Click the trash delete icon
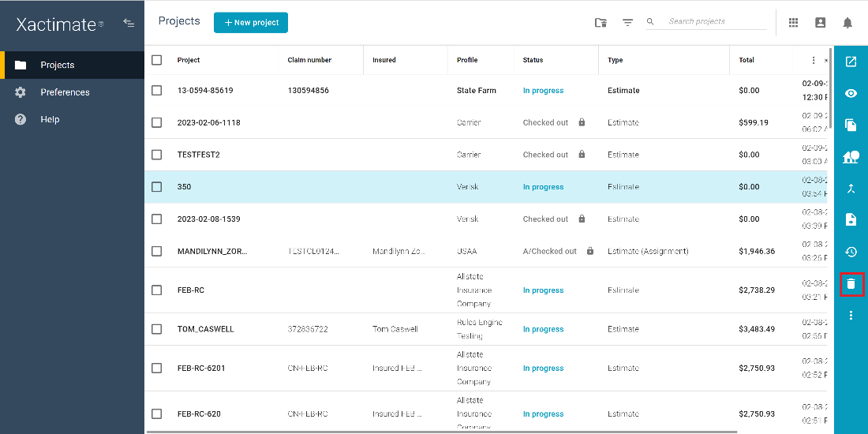This screenshot has width=868, height=434. pos(851,284)
